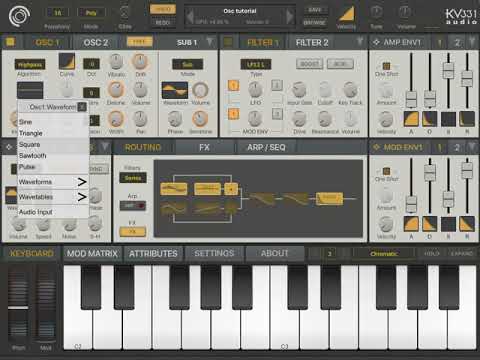
Task: Open the Polyphony value dropdown
Action: coord(58,13)
